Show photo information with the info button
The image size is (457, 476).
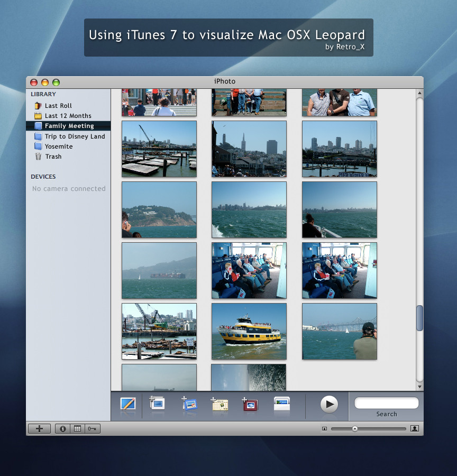click(x=62, y=428)
